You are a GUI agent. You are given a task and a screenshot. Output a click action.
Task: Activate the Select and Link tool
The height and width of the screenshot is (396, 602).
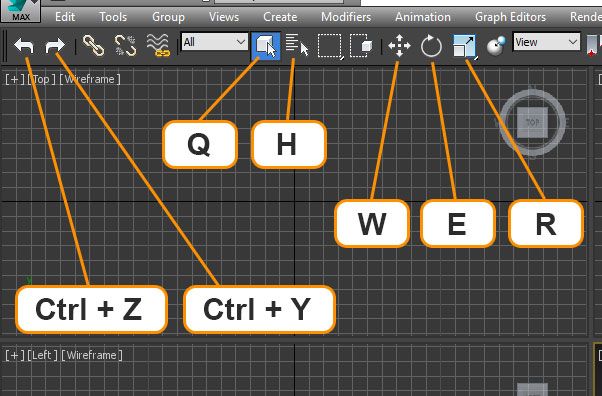pos(94,46)
